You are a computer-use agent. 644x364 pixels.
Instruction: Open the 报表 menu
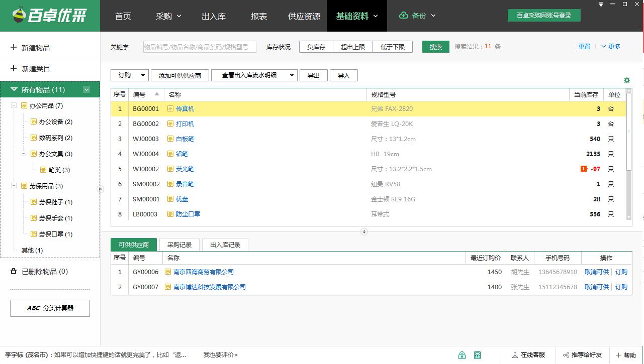[259, 16]
